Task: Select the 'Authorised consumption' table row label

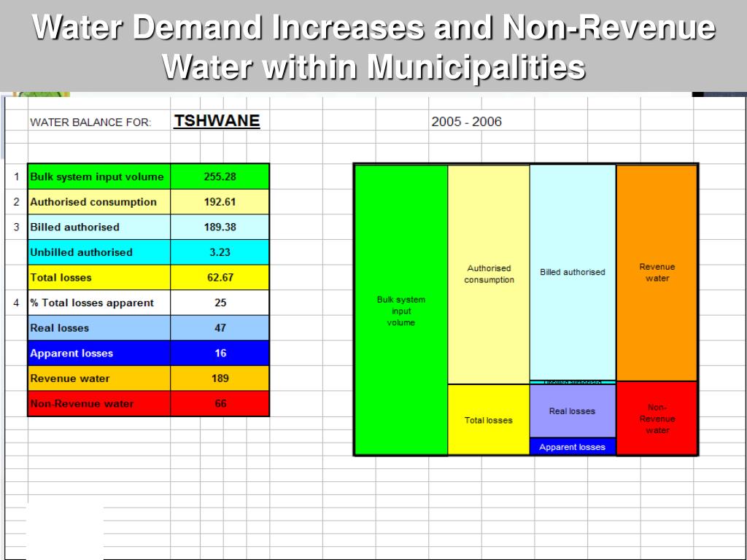Action: [x=99, y=202]
